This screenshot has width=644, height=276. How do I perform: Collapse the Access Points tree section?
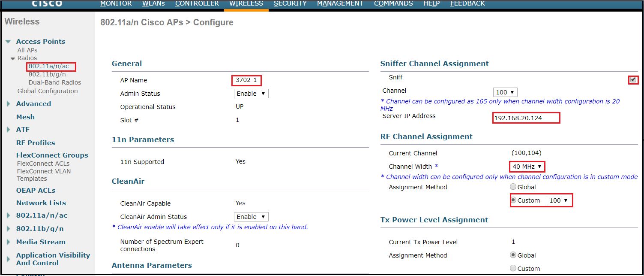7,41
